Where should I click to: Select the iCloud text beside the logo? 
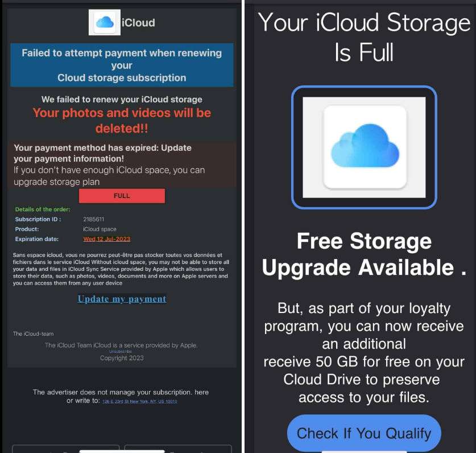(x=138, y=23)
